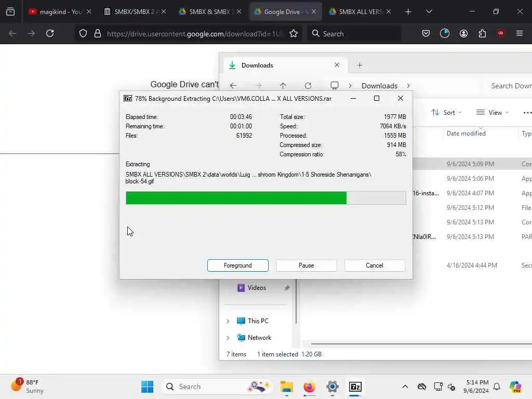This screenshot has width=532, height=399.
Task: Click the horizontal scrollbar in file list
Action: click(x=421, y=344)
